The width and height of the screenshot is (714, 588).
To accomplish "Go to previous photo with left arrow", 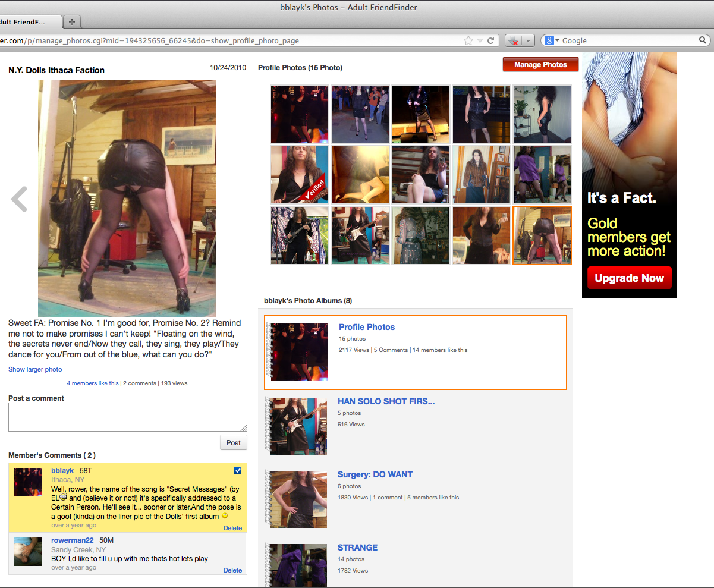I will pyautogui.click(x=19, y=199).
